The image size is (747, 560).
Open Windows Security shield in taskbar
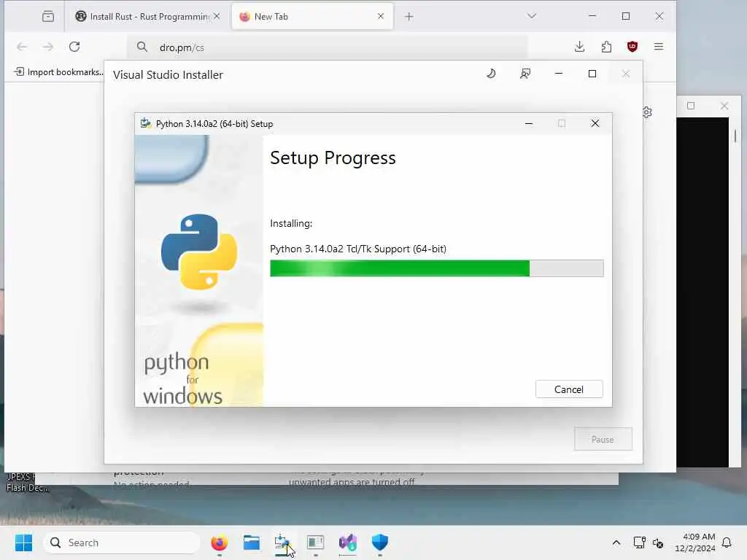tap(379, 542)
